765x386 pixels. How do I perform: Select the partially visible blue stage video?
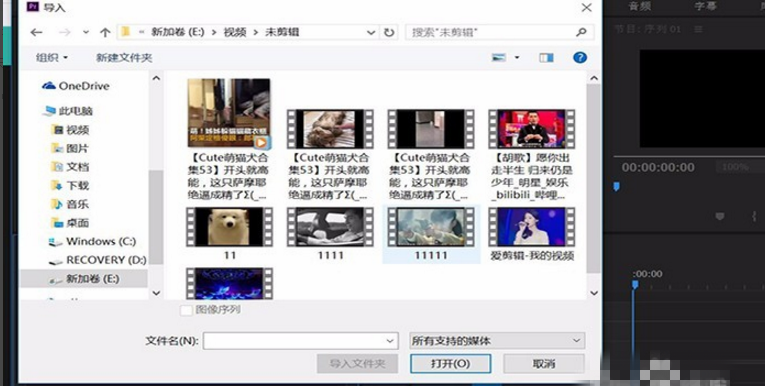[229, 283]
